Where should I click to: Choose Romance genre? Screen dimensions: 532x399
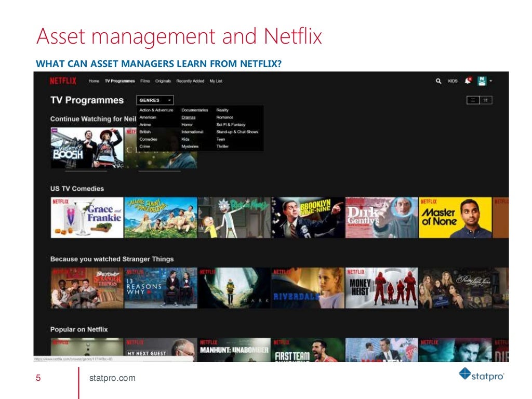[224, 117]
